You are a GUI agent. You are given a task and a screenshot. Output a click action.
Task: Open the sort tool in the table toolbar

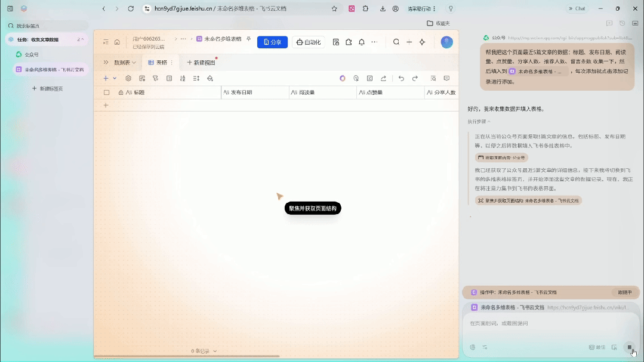pos(183,78)
